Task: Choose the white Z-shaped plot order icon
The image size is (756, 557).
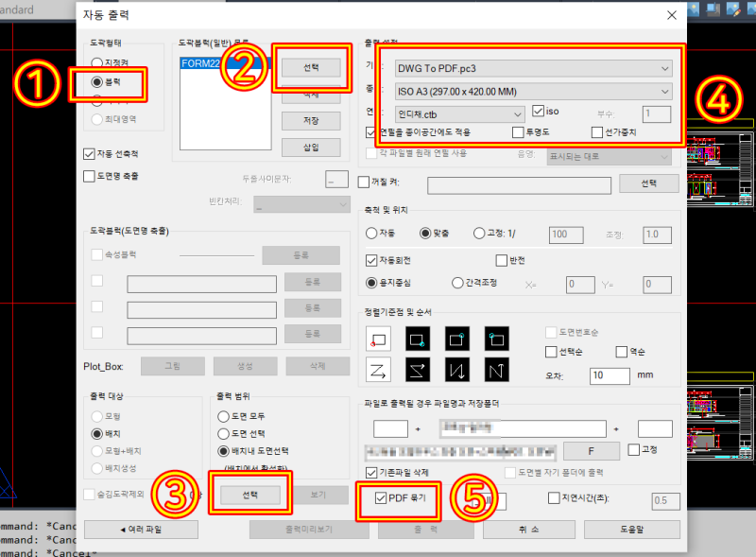Action: coord(379,369)
